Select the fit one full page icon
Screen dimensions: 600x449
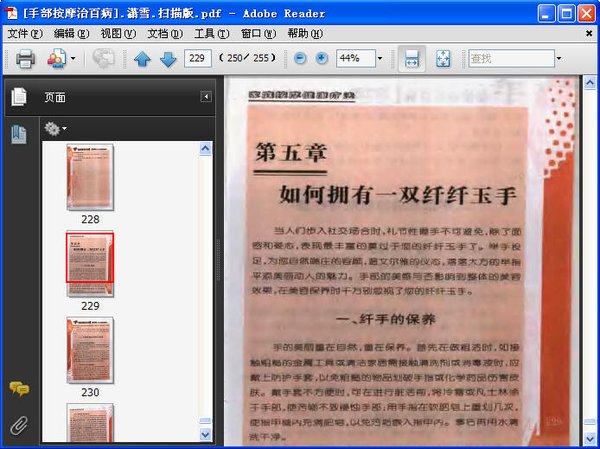point(443,59)
